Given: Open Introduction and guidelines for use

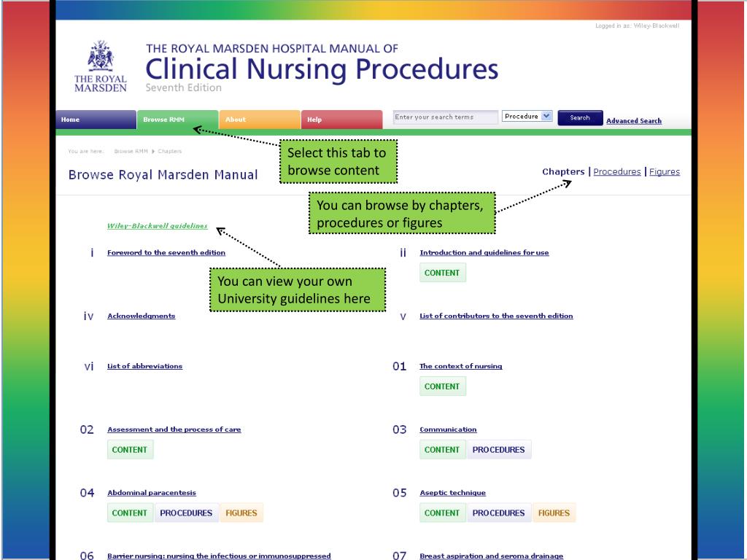Looking at the screenshot, I should click(x=484, y=252).
